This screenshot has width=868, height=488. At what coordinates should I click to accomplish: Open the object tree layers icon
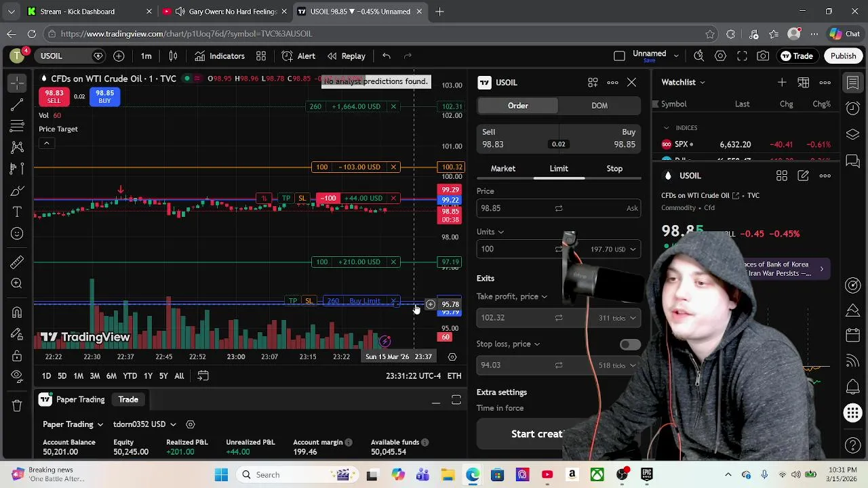coord(853,134)
